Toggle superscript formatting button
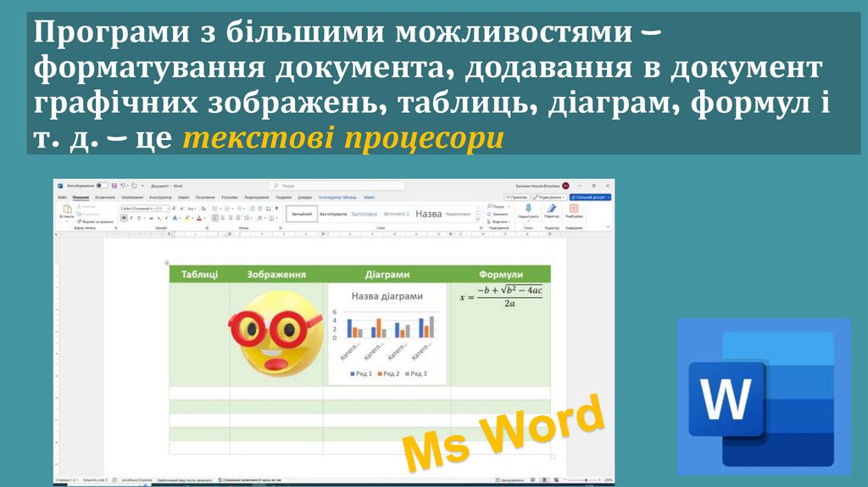This screenshot has height=487, width=868. coord(167,218)
